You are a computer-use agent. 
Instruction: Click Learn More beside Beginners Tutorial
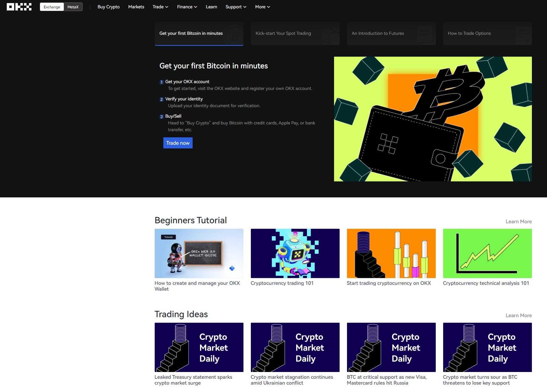tap(518, 221)
